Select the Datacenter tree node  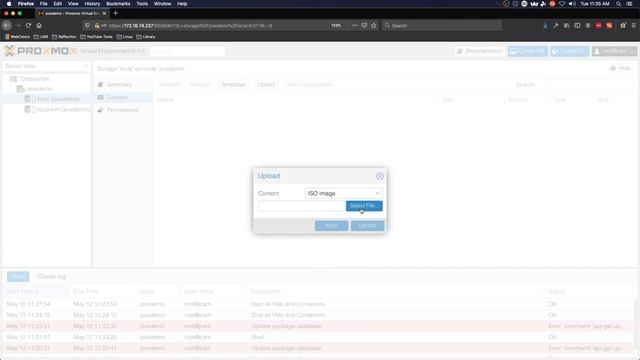pos(35,78)
